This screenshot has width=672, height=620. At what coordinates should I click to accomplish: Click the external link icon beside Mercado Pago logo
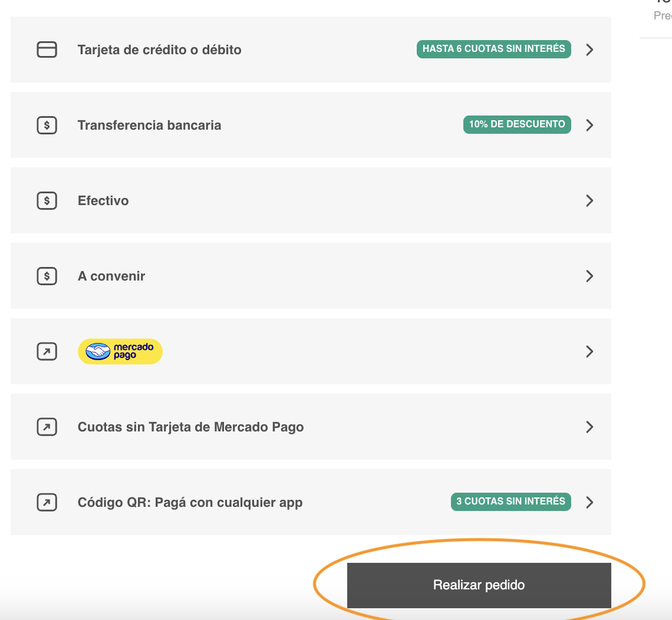[x=47, y=352]
